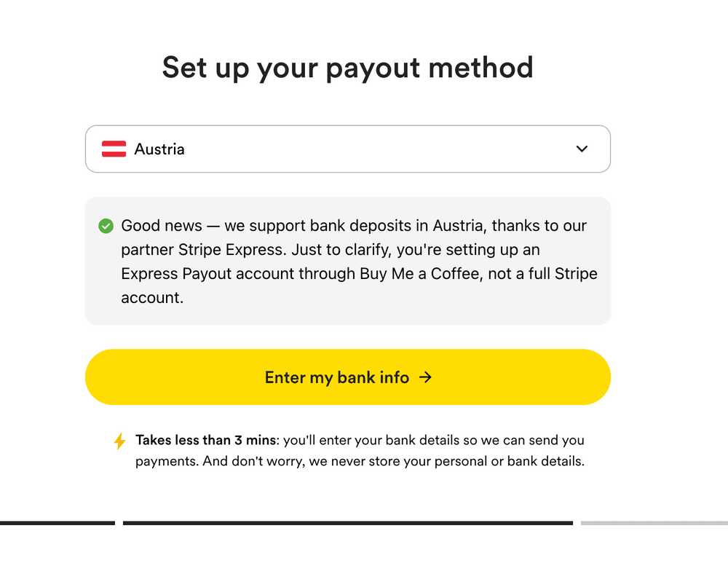Screen dimensions: 728x566
Task: Open the Austria country selector
Action: point(347,149)
